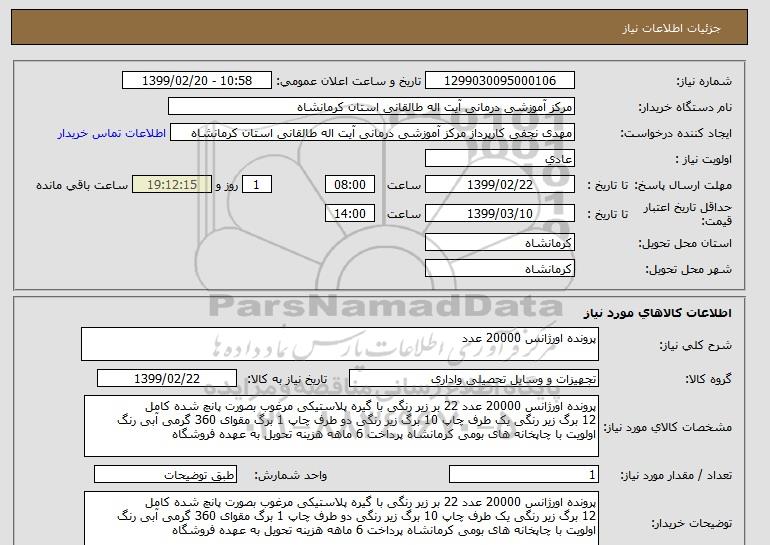Image resolution: width=770 pixels, height=545 pixels.
Task: Select the label شماره نیاز
Action: click(704, 81)
